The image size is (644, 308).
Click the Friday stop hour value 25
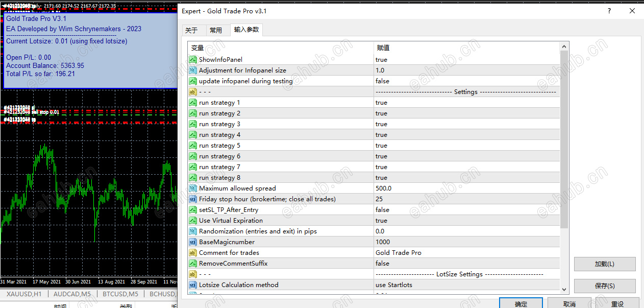point(379,199)
